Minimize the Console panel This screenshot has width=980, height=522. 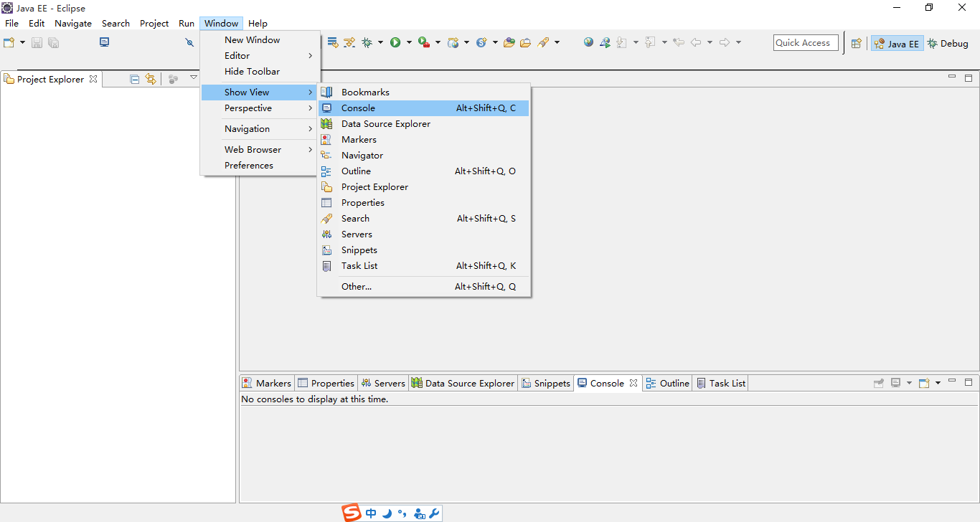(952, 381)
